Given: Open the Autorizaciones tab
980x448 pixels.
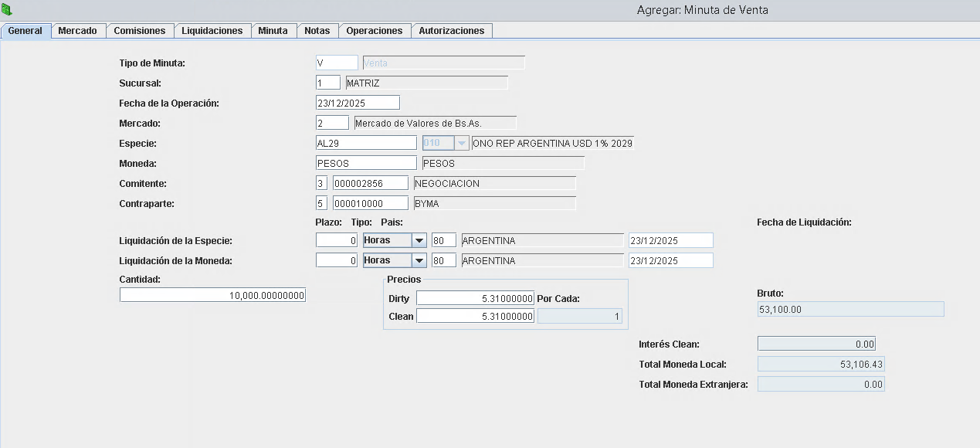Looking at the screenshot, I should [x=452, y=31].
